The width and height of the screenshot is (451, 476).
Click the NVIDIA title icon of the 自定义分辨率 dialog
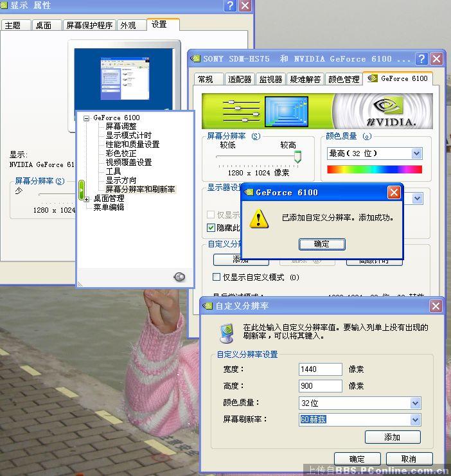tap(208, 306)
